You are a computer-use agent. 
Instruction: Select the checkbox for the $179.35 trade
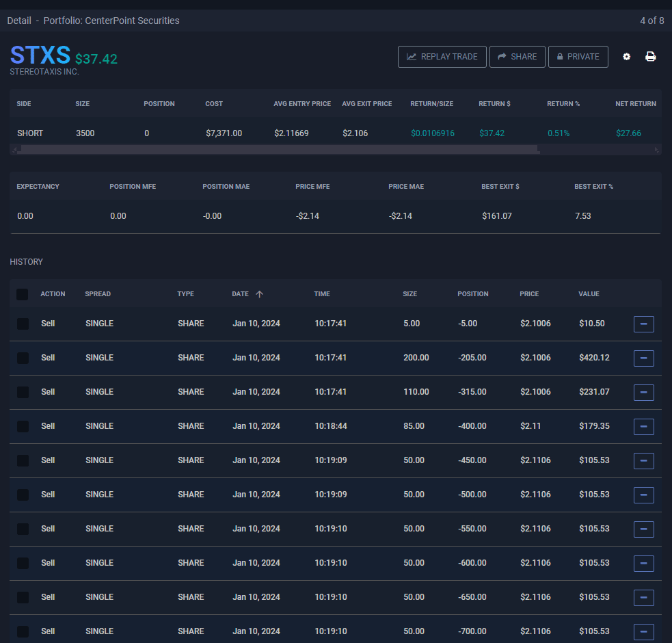pyautogui.click(x=23, y=426)
